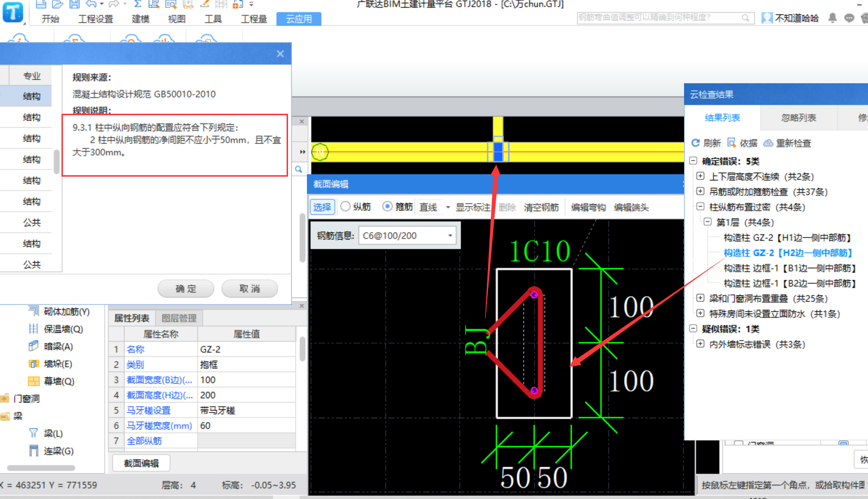The image size is (868, 499).
Task: Select the 纵筋 radio button
Action: [x=346, y=207]
